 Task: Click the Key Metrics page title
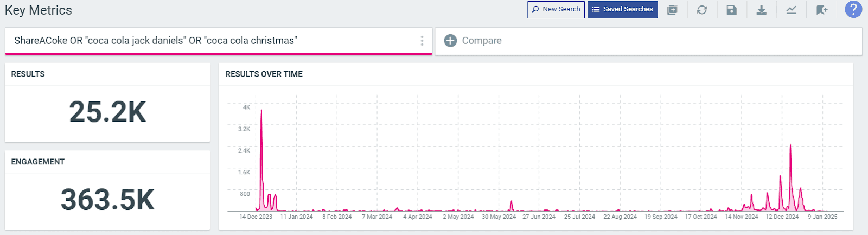pos(38,10)
